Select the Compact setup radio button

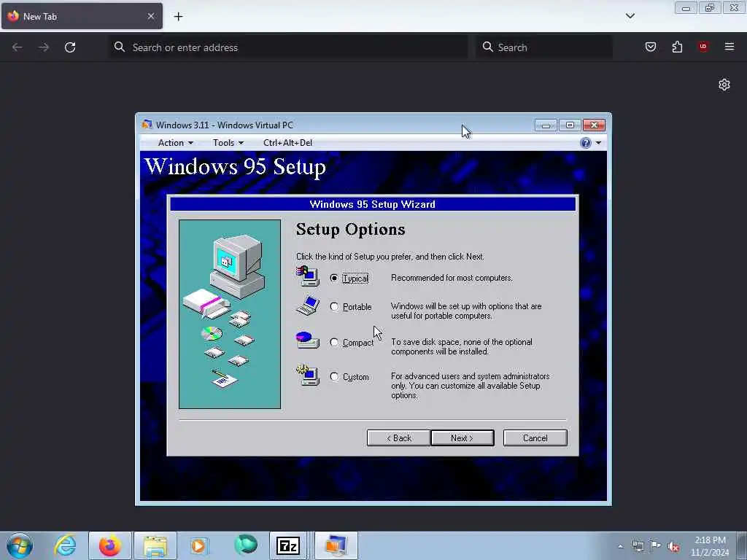(334, 343)
